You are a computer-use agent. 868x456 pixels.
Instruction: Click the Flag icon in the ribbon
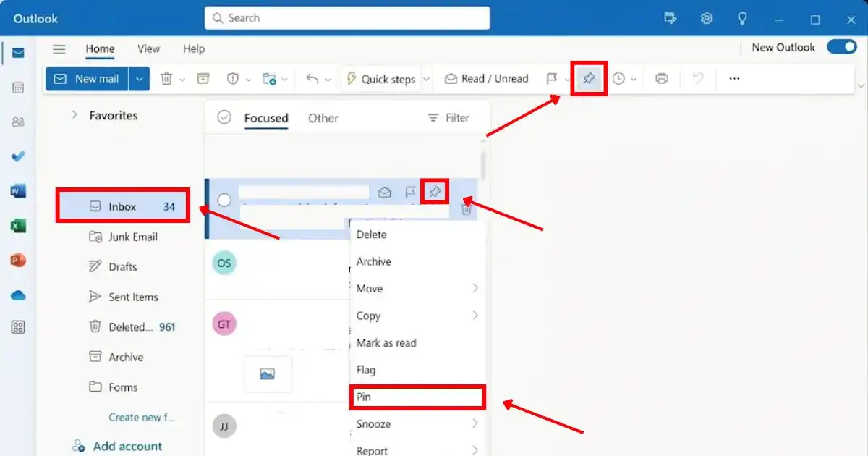coord(552,79)
